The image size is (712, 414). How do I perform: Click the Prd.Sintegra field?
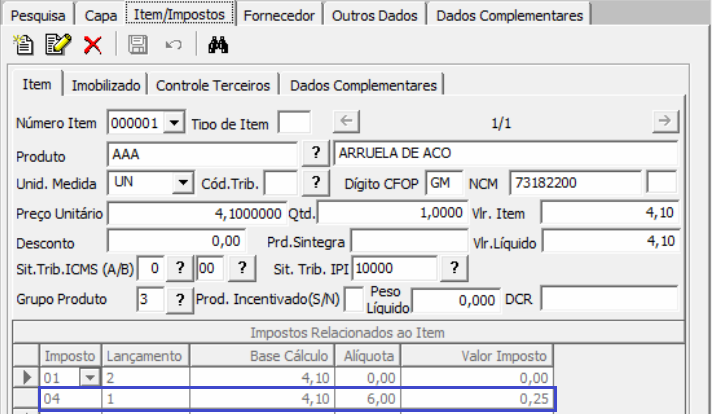pyautogui.click(x=409, y=241)
